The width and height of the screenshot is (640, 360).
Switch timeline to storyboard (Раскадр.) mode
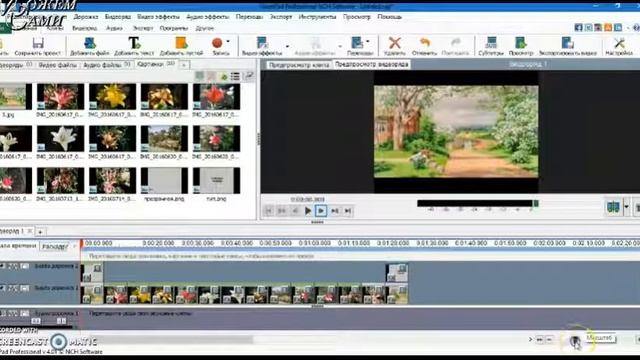point(55,246)
